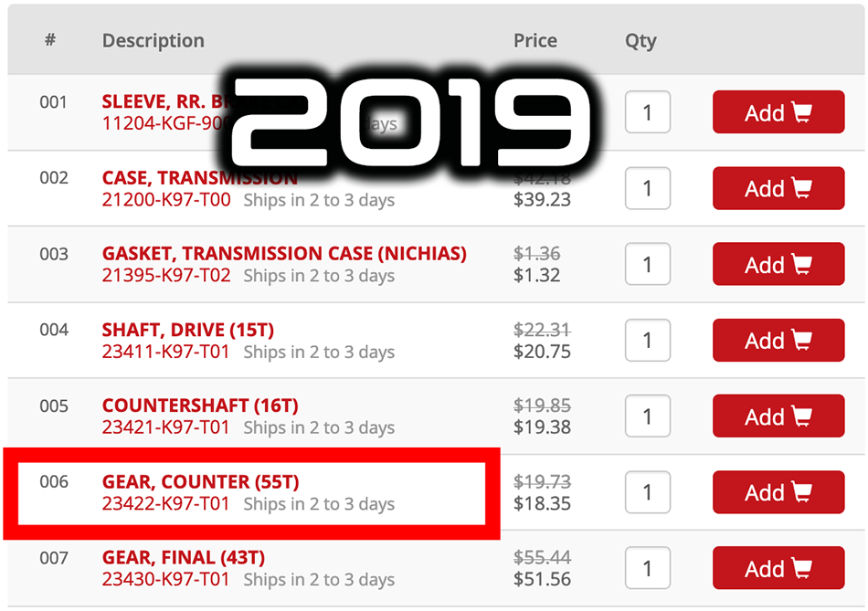Image resolution: width=868 pixels, height=611 pixels.
Task: Click quantity box for CASE, TRANSMISSION
Action: (x=648, y=189)
